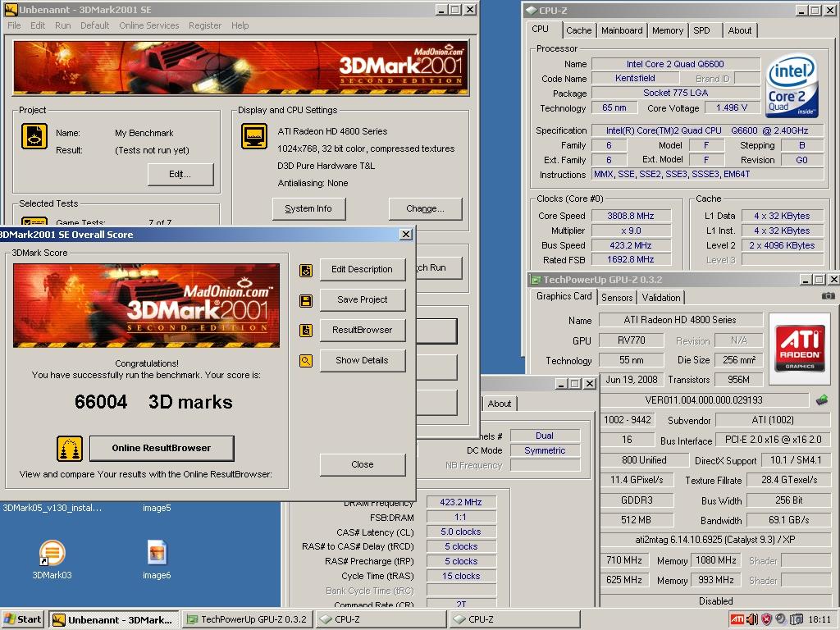Click the DC Mode Symmetric value

pyautogui.click(x=545, y=450)
